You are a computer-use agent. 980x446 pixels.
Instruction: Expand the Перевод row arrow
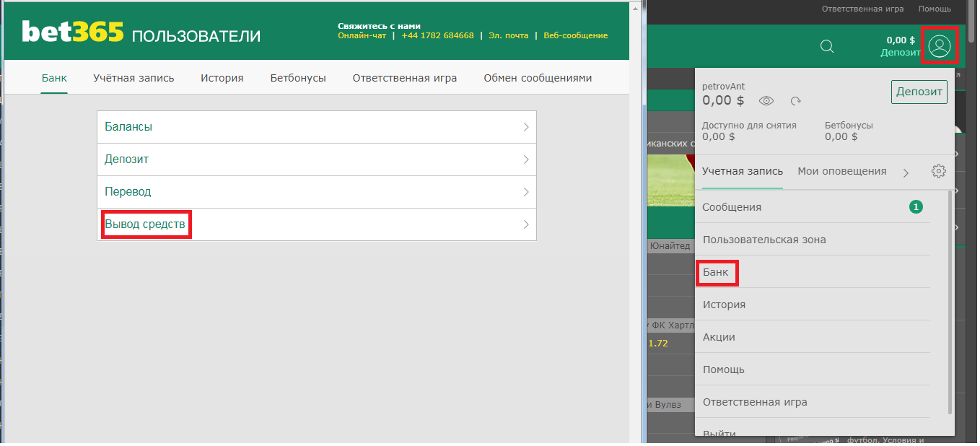[x=526, y=192]
